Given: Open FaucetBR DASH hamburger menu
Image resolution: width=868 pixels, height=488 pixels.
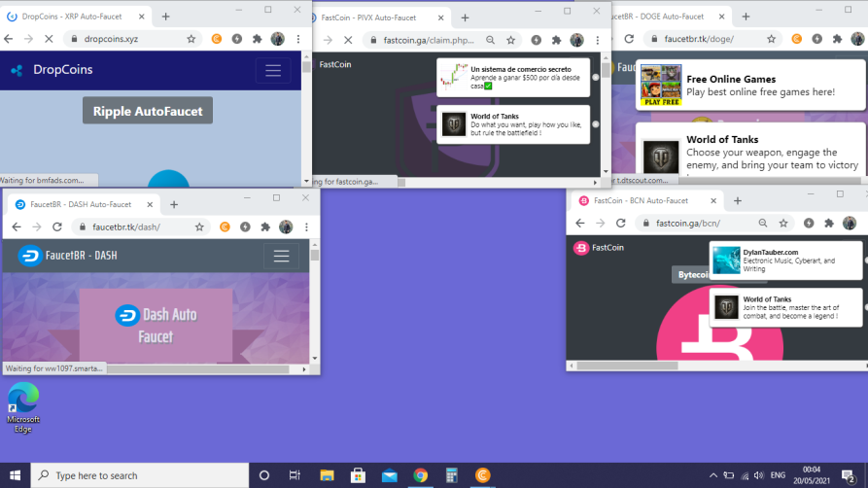Looking at the screenshot, I should (281, 256).
